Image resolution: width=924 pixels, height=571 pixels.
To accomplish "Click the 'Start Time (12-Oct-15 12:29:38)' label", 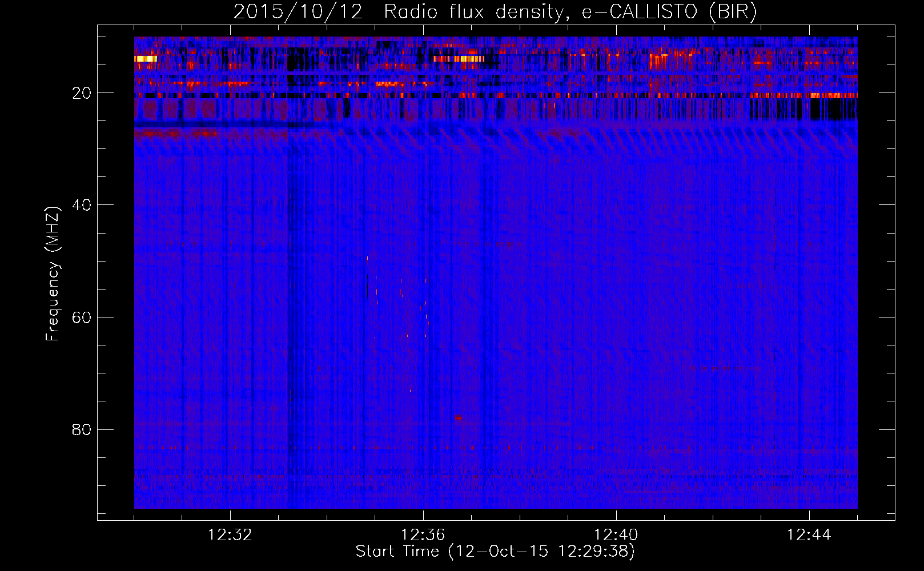I will 495,552.
